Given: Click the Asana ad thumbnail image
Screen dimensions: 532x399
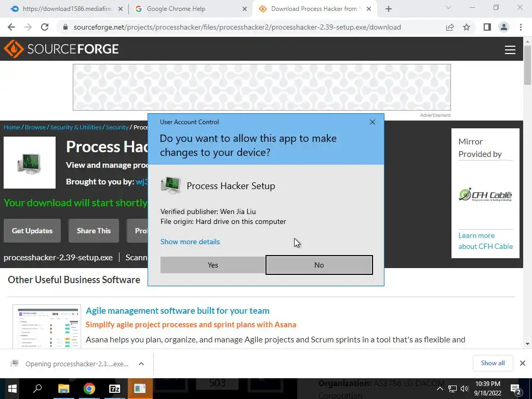Looking at the screenshot, I should click(47, 327).
